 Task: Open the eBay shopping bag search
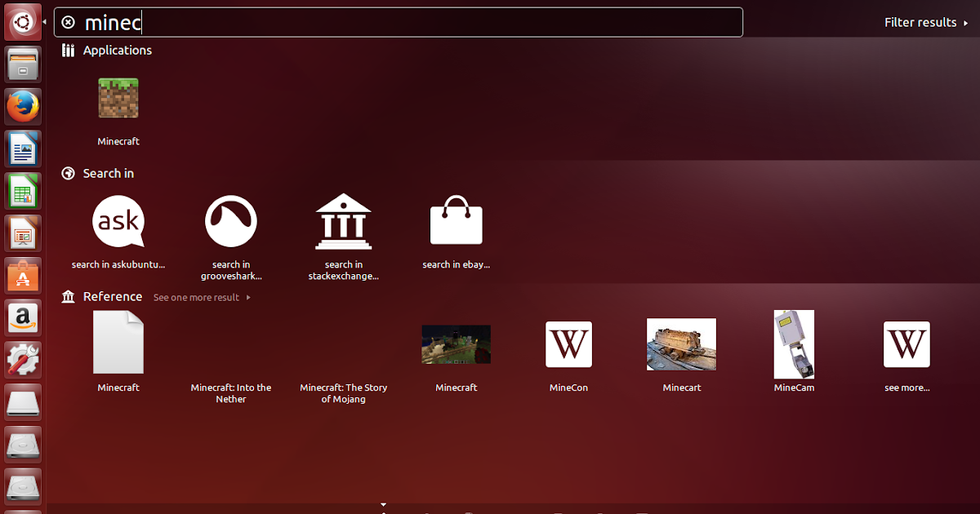tap(457, 221)
